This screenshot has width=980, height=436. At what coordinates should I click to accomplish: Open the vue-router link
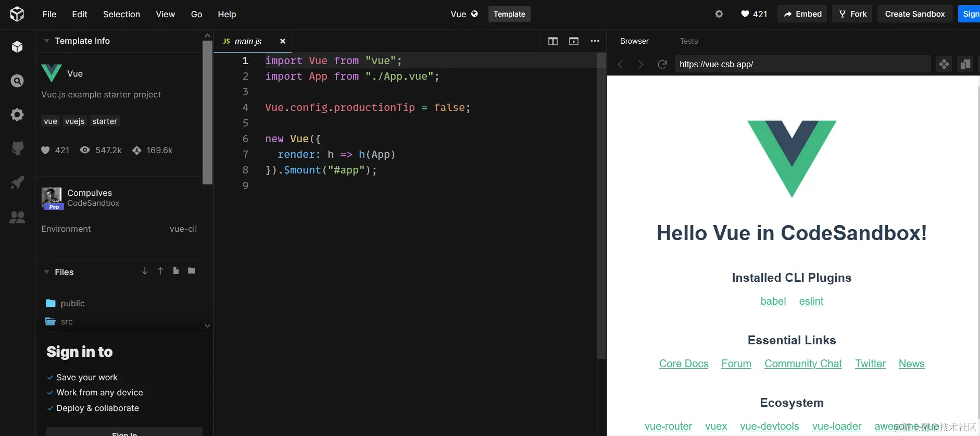pos(668,426)
